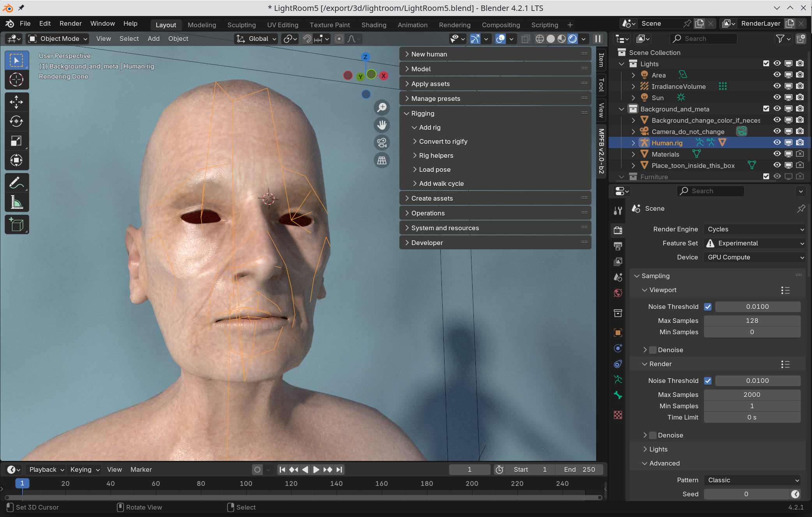Play the animation forward

(316, 469)
